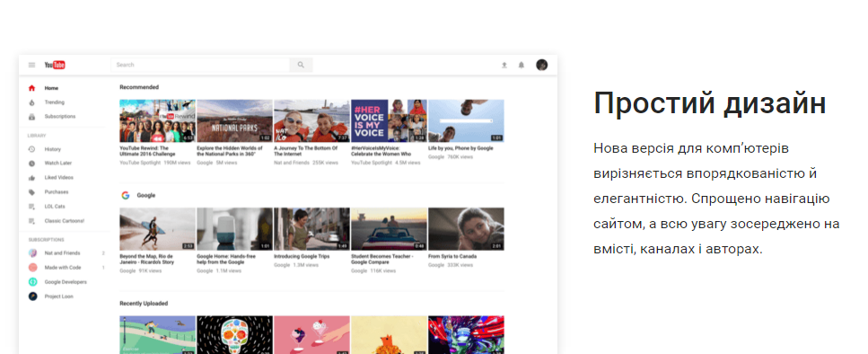This screenshot has width=868, height=354.
Task: Open the notifications bell
Action: click(x=521, y=65)
